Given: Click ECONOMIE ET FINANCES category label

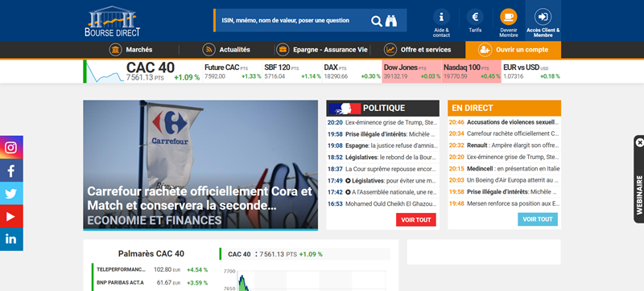Looking at the screenshot, I should tap(155, 220).
